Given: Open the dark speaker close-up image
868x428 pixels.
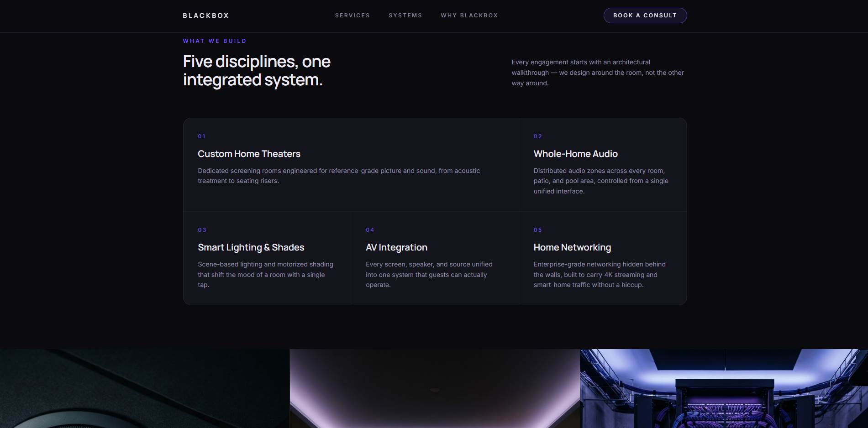Looking at the screenshot, I should coord(145,389).
